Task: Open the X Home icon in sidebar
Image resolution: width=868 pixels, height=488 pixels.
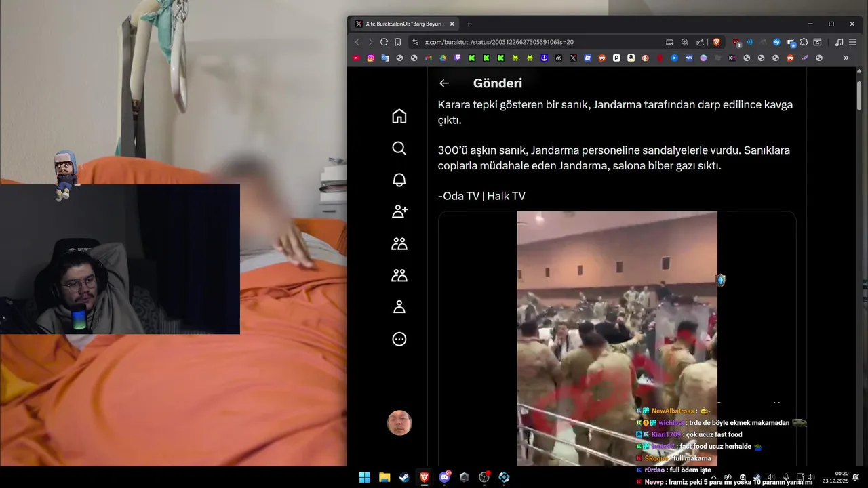Action: [x=399, y=116]
